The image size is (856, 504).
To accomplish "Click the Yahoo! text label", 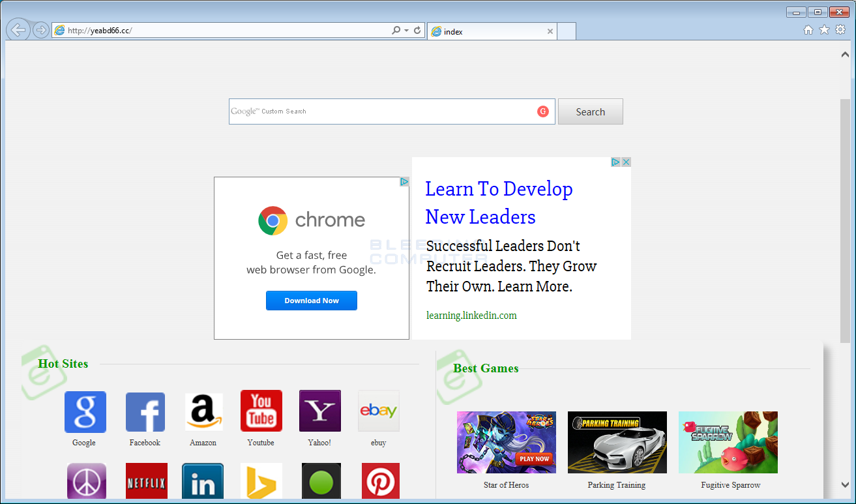I will 319,443.
